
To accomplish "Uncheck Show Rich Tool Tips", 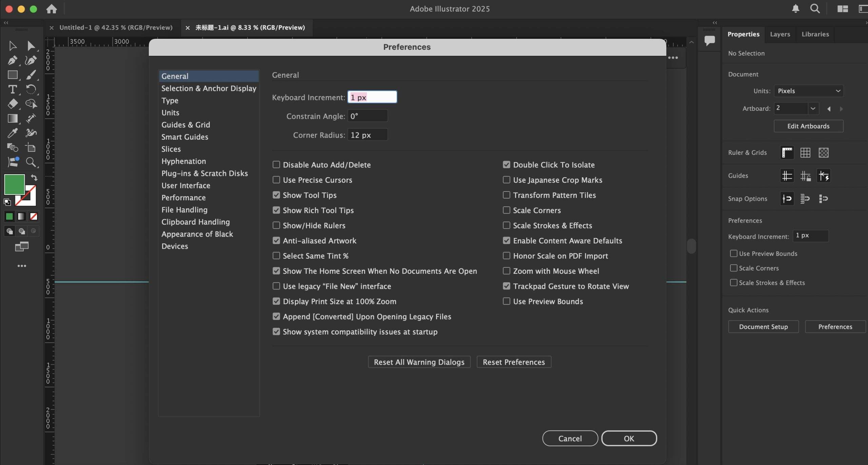I will 276,210.
